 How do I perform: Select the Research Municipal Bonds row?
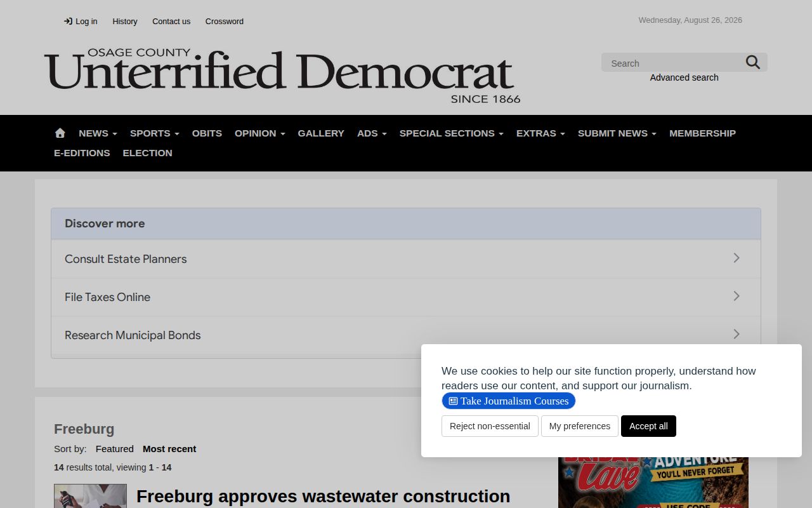[406, 335]
